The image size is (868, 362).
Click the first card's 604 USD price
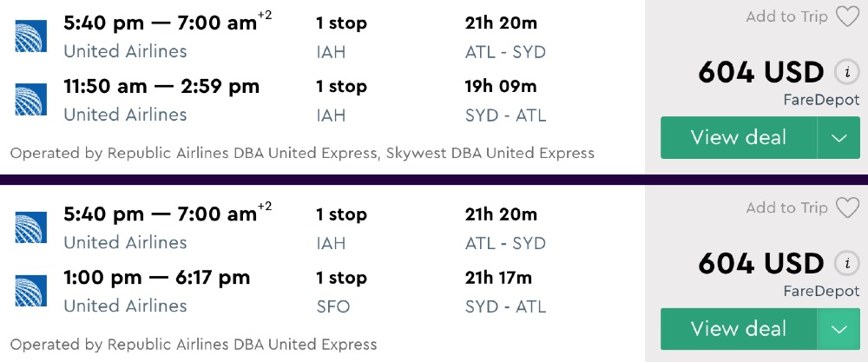pos(760,72)
